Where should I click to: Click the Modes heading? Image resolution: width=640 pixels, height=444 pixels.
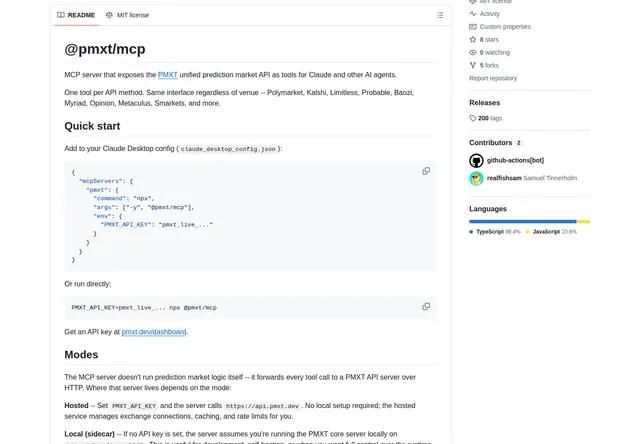(x=81, y=355)
